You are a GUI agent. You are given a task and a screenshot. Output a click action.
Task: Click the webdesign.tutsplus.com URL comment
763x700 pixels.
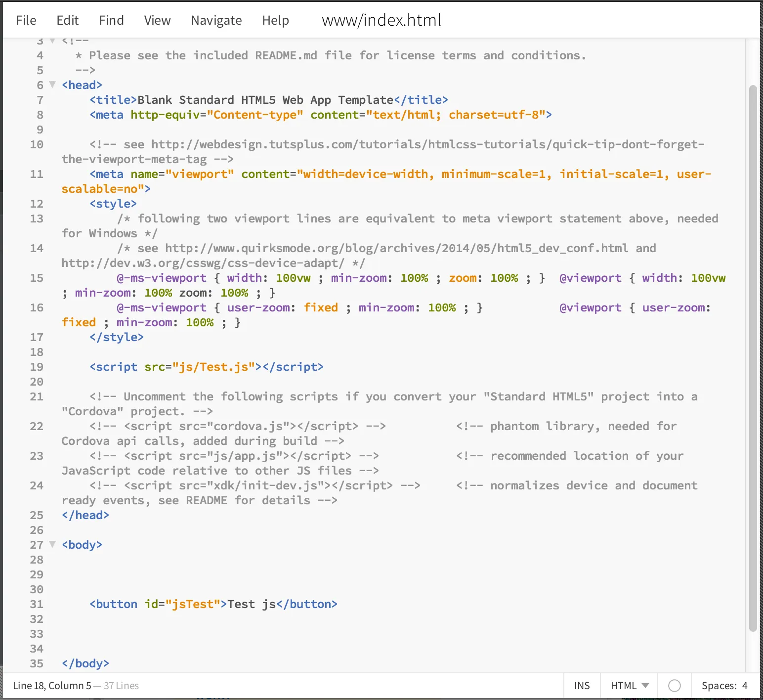click(x=383, y=152)
